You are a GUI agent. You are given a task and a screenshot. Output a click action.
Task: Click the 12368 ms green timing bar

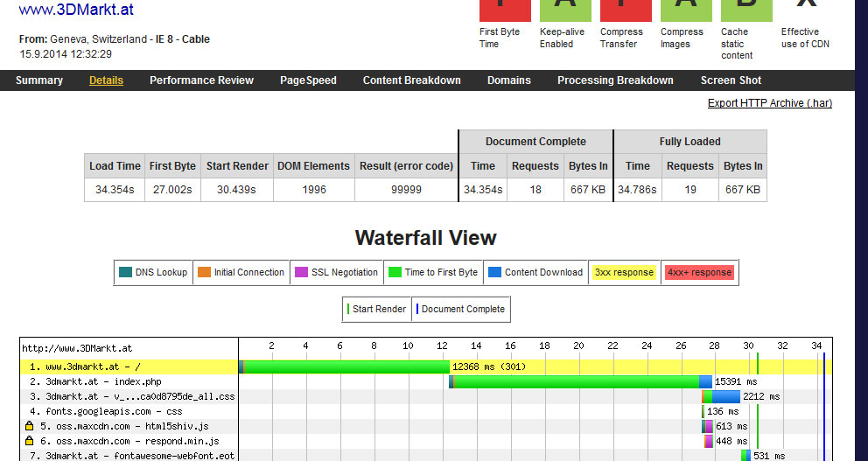pos(345,367)
